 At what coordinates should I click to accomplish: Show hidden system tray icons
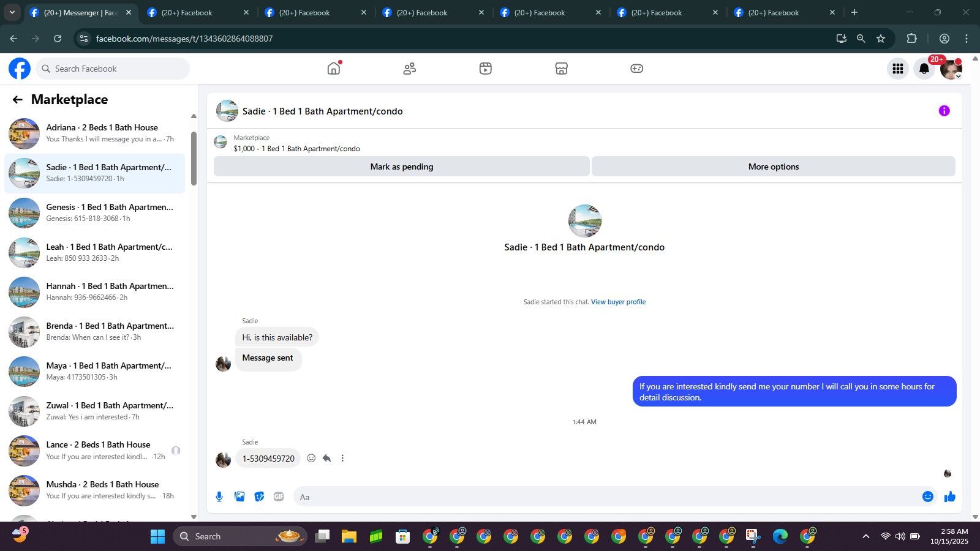click(x=866, y=536)
